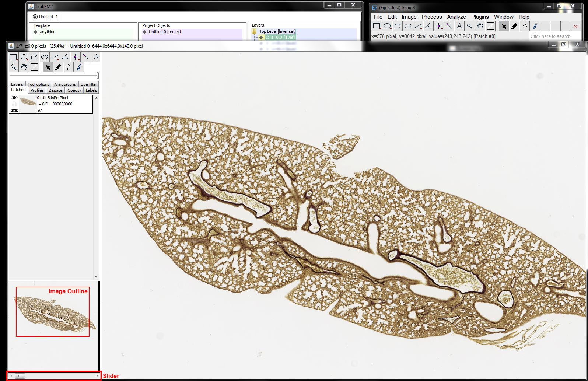
Task: Select the Untitled 0 project object
Action: 165,32
